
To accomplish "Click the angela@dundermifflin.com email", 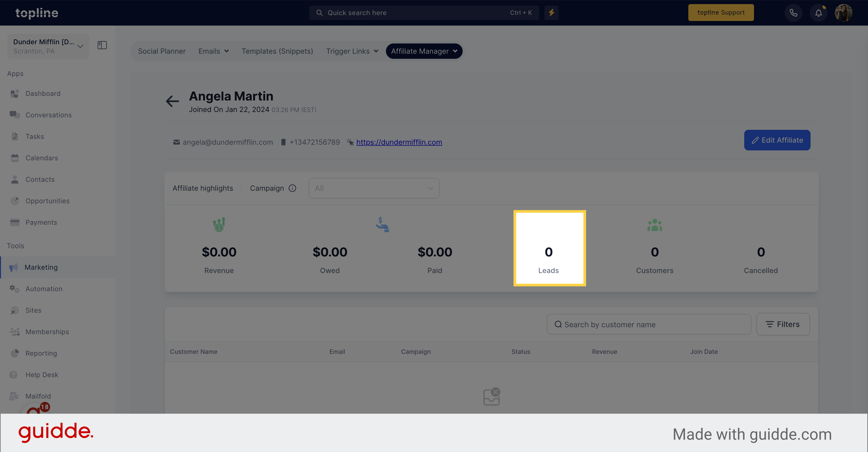I will pos(228,142).
